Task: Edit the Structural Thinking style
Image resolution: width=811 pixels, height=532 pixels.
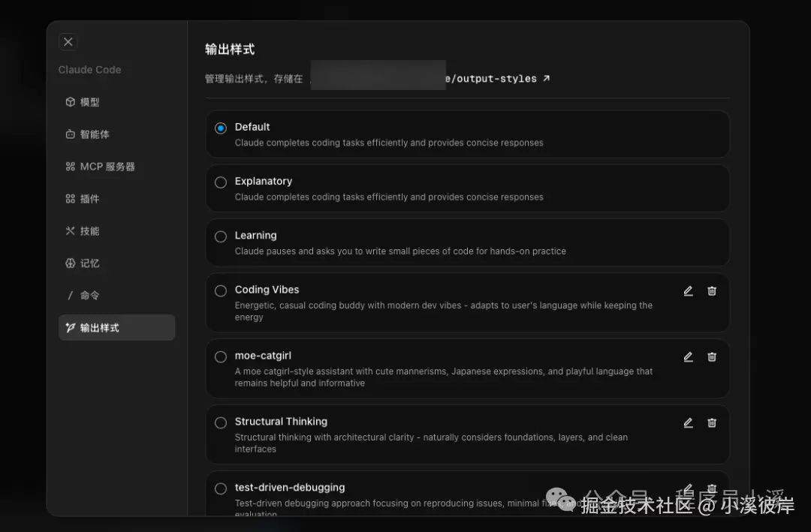Action: coord(688,423)
